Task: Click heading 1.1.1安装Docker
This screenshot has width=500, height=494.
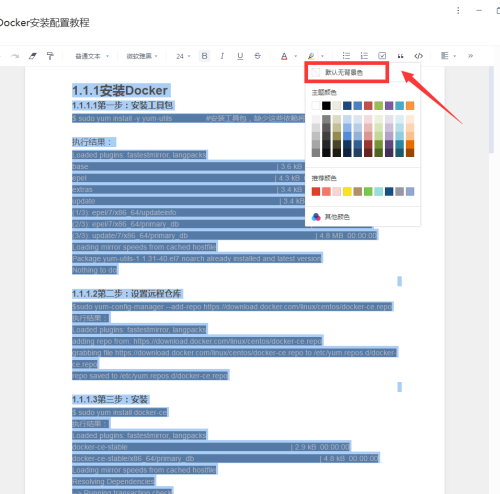Action: click(120, 91)
